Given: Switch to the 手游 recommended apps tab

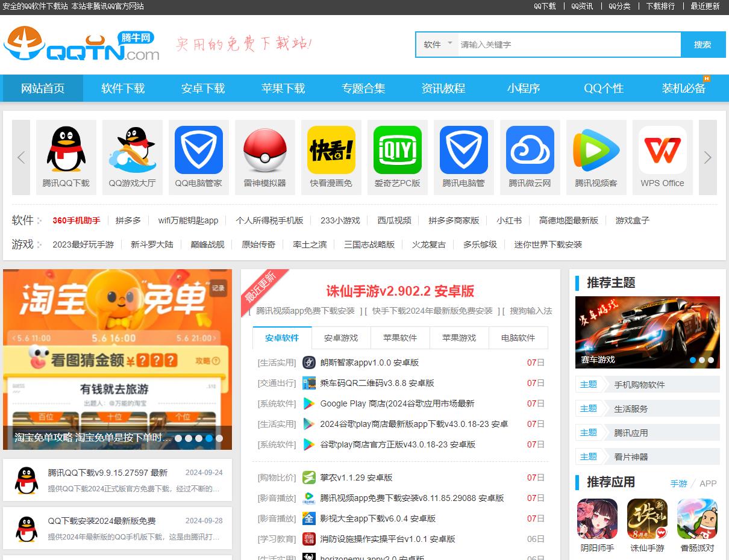Looking at the screenshot, I should pos(679,483).
